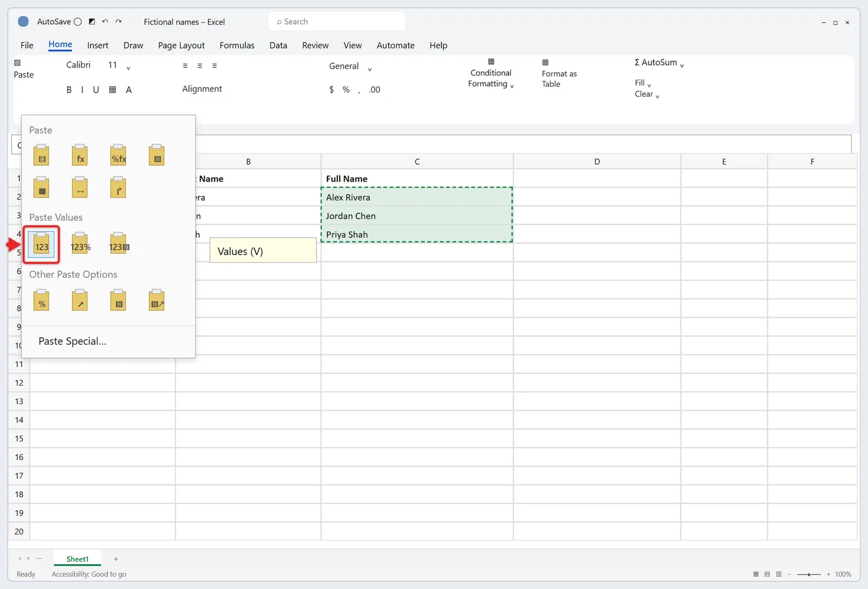
Task: Expand the General number format dropdown
Action: 370,68
